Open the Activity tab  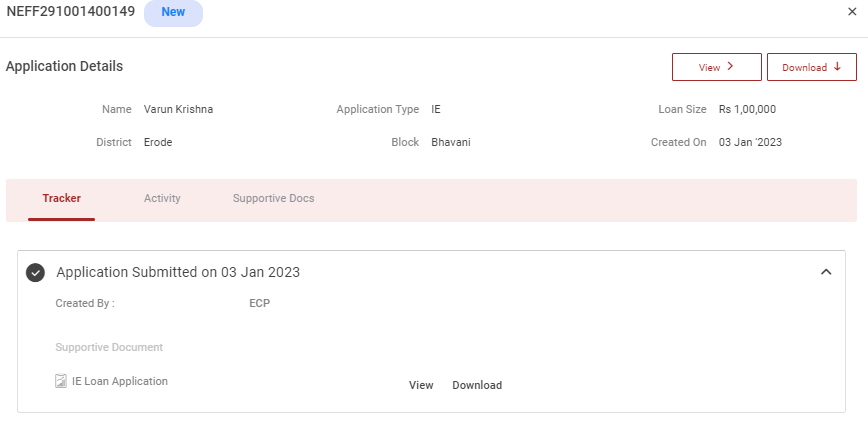162,198
